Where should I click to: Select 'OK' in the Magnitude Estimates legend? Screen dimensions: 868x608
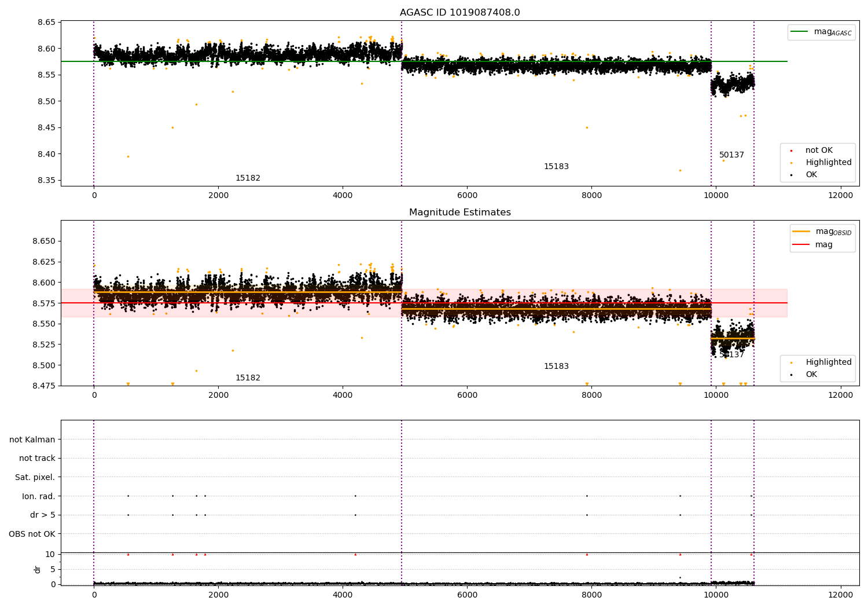pos(811,375)
